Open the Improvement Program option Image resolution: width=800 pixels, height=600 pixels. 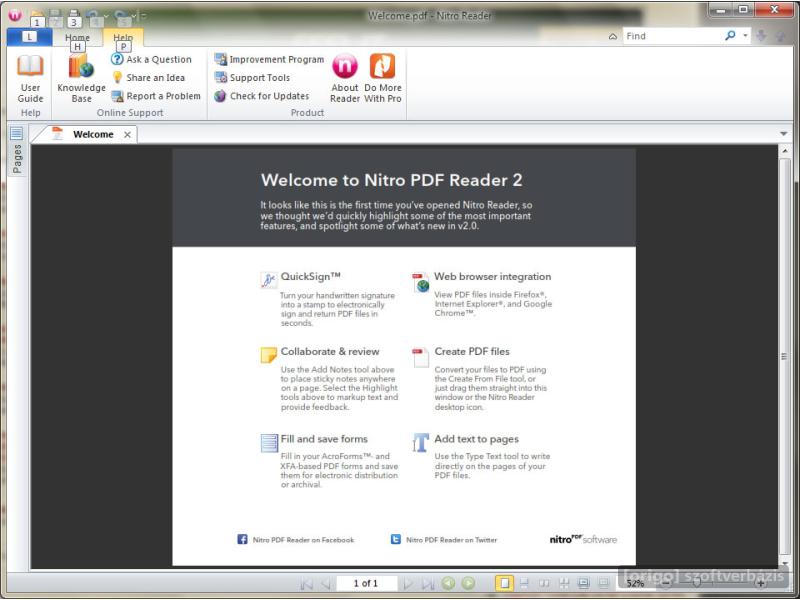pos(269,59)
